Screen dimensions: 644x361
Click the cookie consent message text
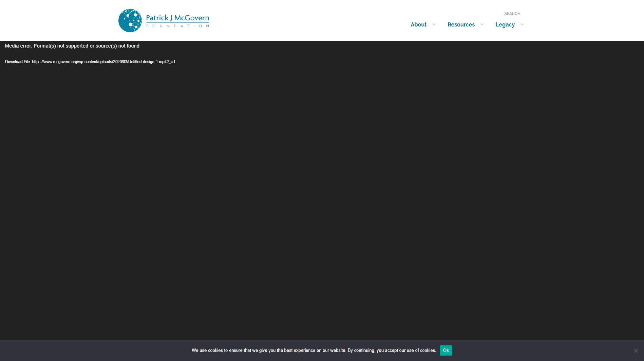pos(314,350)
